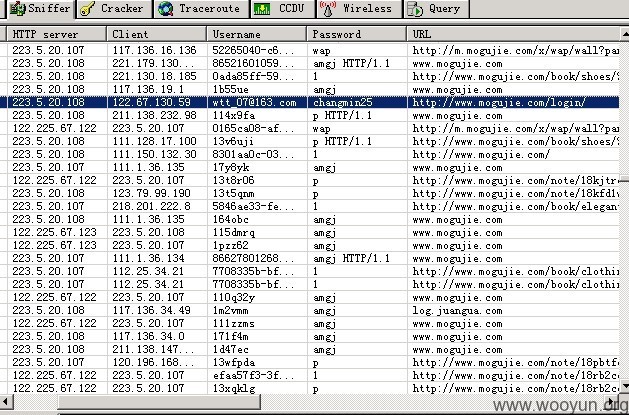
Task: Click the vertical scrollbar down arrow
Action: tap(625, 386)
